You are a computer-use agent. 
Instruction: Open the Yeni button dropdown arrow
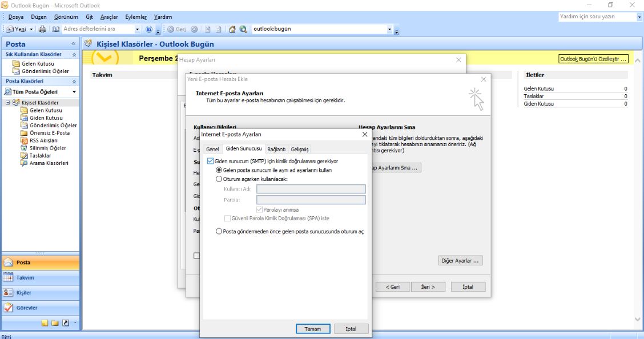[x=31, y=29]
